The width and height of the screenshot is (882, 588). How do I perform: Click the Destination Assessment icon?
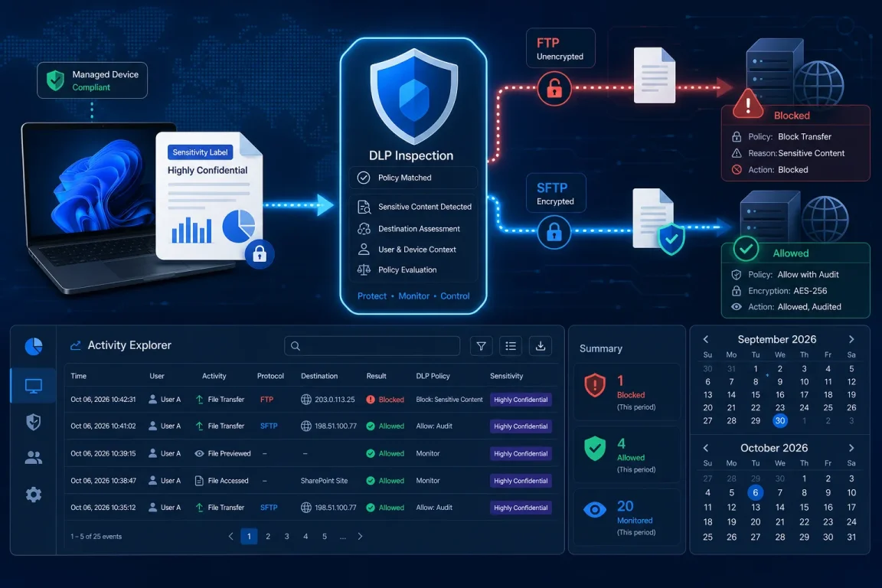364,229
